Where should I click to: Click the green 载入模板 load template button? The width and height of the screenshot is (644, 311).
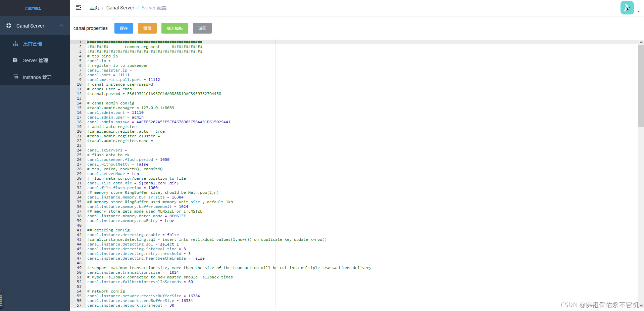[175, 28]
